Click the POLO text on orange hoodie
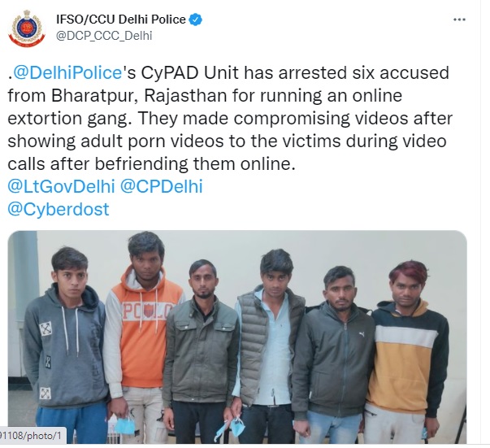Screen dimensions: 490x448 [147, 311]
